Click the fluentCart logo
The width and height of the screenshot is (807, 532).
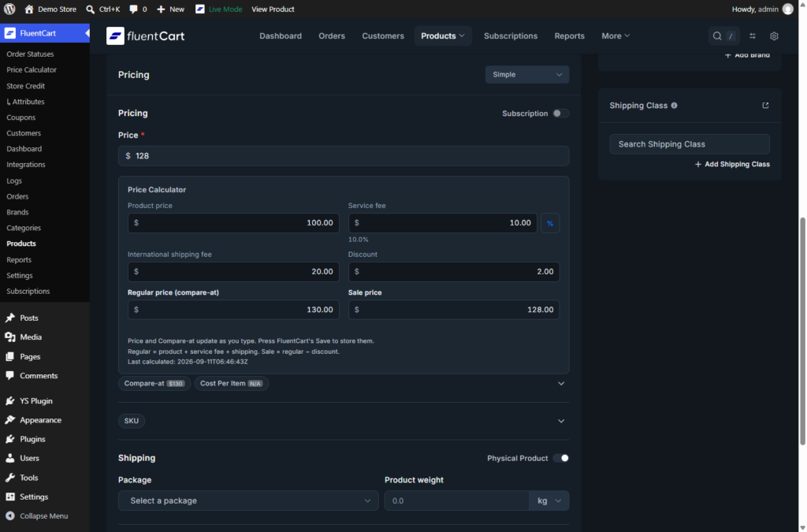click(x=146, y=36)
